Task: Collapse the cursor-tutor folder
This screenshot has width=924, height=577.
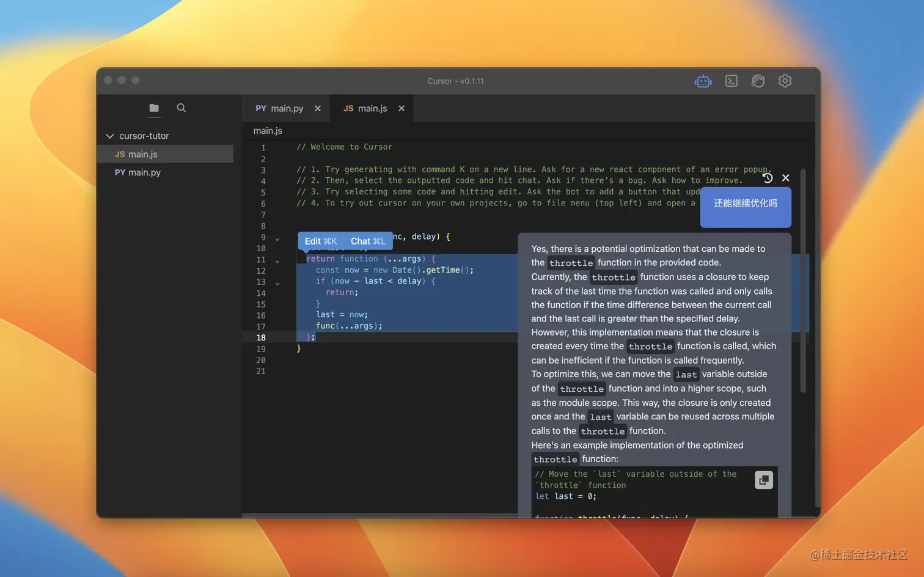Action: (110, 136)
